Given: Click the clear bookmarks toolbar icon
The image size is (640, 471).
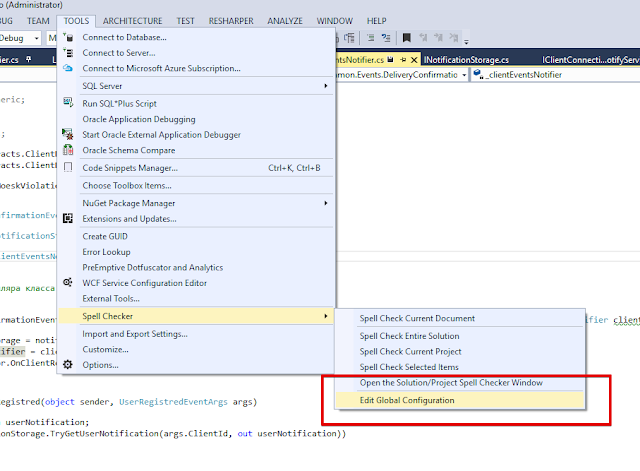Looking at the screenshot, I should (454, 38).
